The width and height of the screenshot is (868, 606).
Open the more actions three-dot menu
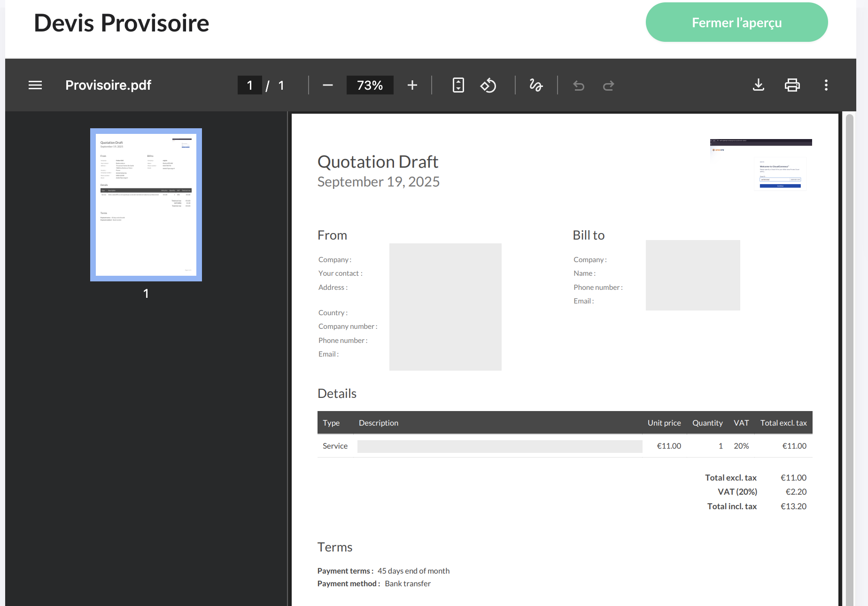click(x=826, y=85)
